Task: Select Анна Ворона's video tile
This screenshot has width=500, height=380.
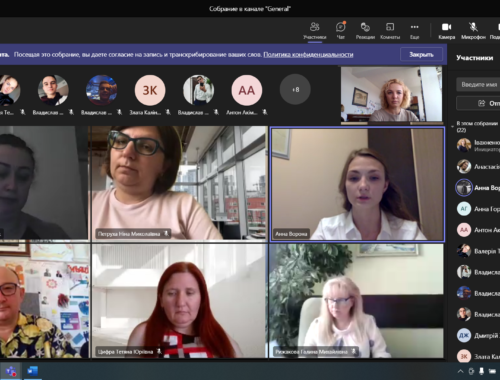Action: click(x=357, y=184)
